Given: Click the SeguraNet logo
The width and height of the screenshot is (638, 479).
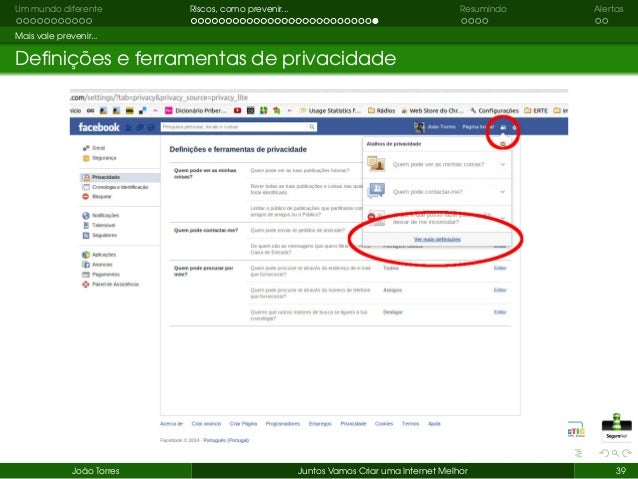Looking at the screenshot, I should click(x=616, y=426).
